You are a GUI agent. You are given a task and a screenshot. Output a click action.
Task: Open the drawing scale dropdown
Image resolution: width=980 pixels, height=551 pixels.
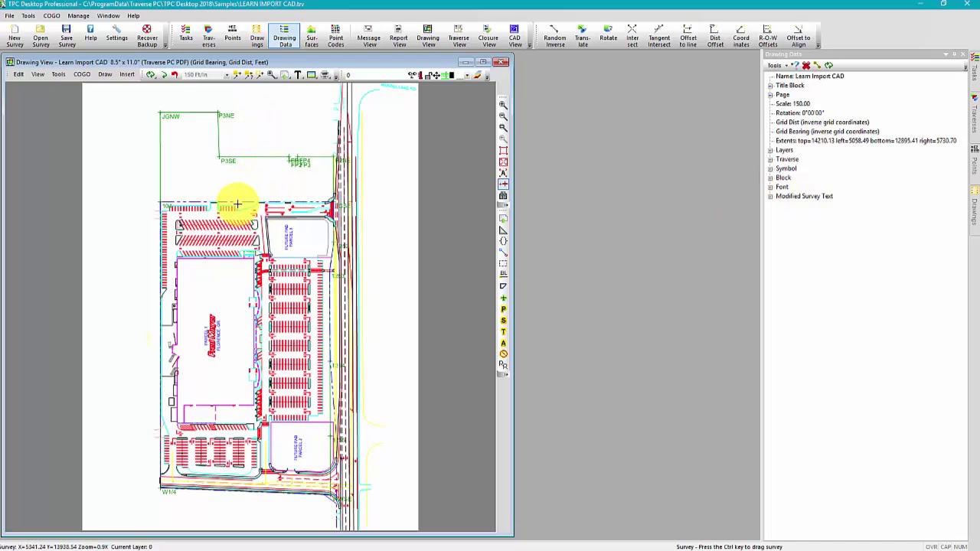click(227, 75)
